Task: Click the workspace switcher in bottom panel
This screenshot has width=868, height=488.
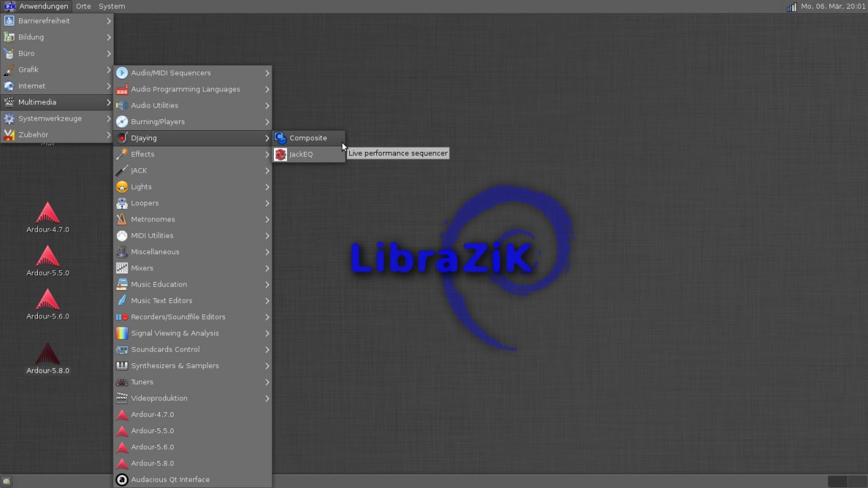Action: [x=846, y=481]
